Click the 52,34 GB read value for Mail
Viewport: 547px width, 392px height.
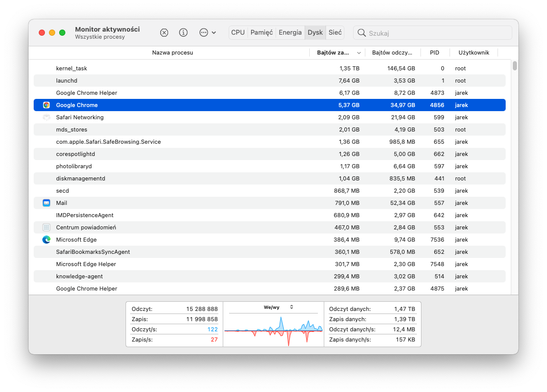(x=403, y=203)
